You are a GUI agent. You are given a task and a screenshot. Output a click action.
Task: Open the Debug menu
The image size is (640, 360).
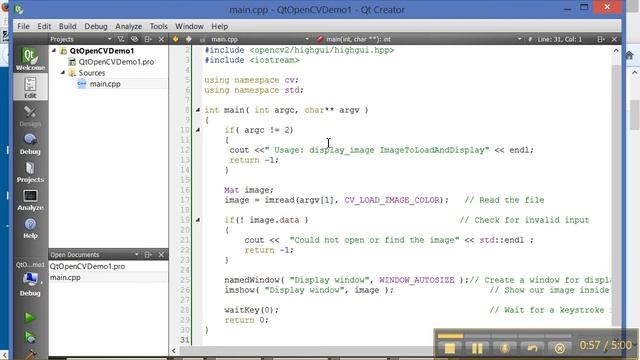(96, 26)
